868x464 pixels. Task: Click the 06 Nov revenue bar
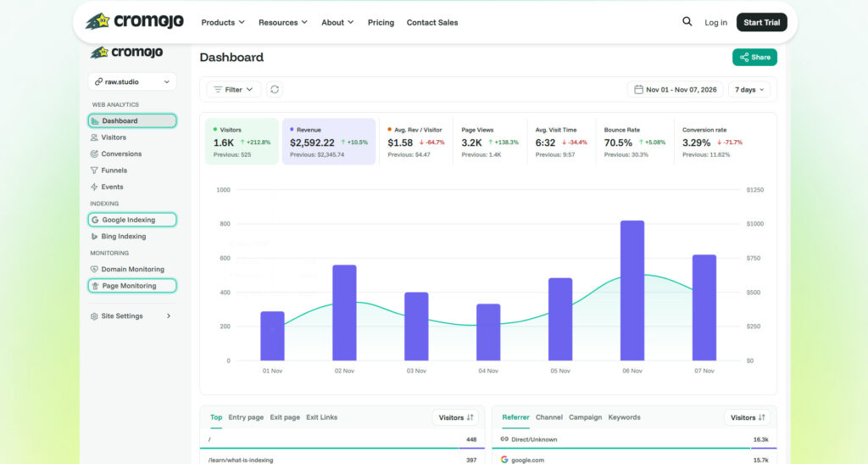pyautogui.click(x=632, y=290)
